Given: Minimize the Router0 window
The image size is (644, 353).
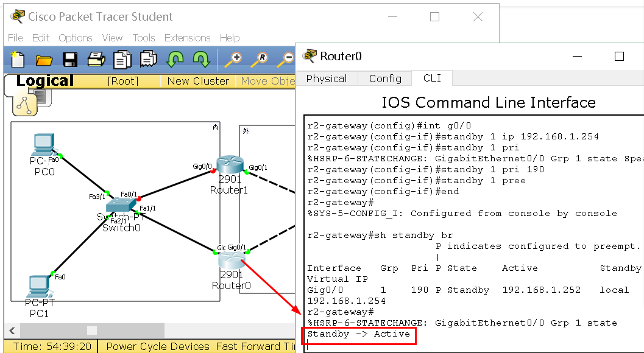Looking at the screenshot, I should (x=577, y=56).
